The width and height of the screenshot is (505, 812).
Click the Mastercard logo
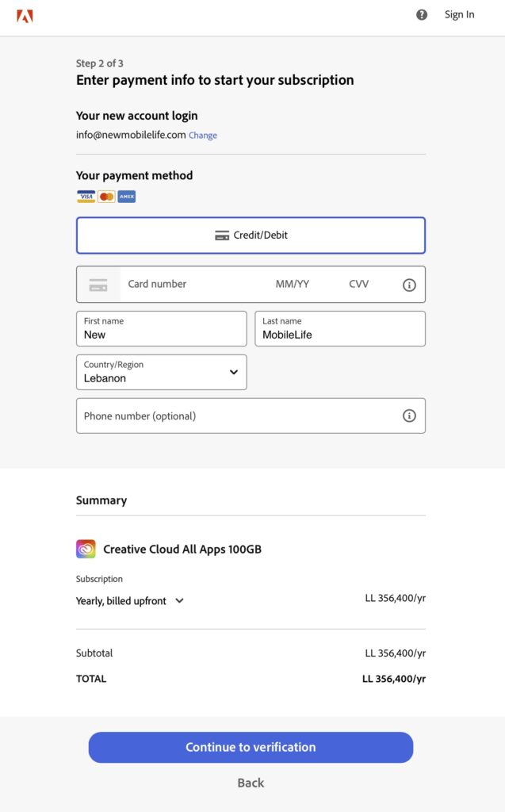[106, 196]
